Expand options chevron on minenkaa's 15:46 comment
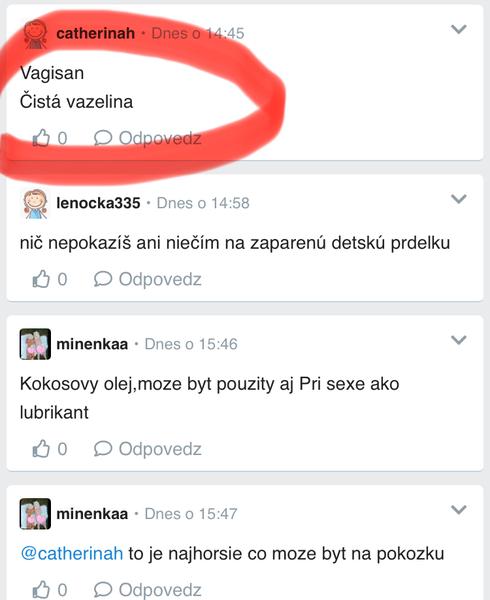This screenshot has width=490, height=600. [x=459, y=340]
